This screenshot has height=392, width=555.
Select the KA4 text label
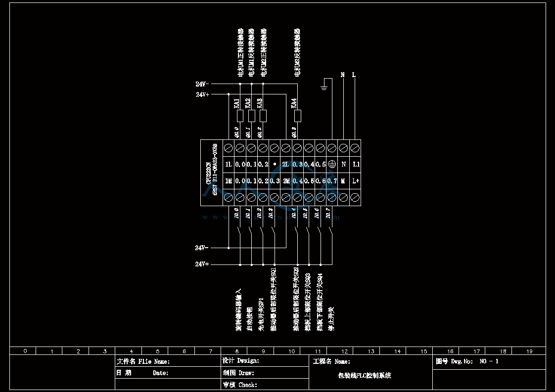(294, 103)
